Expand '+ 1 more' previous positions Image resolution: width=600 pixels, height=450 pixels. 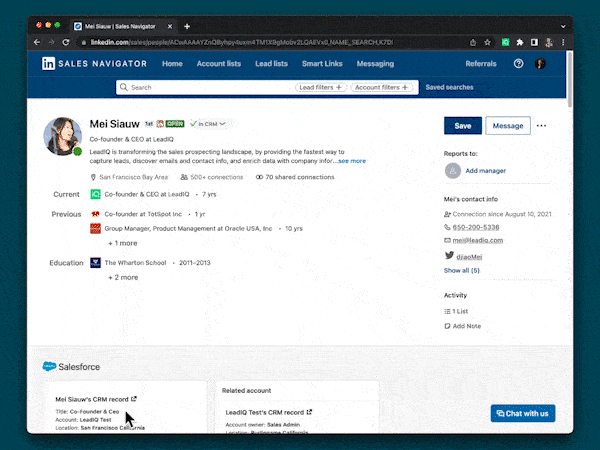122,243
